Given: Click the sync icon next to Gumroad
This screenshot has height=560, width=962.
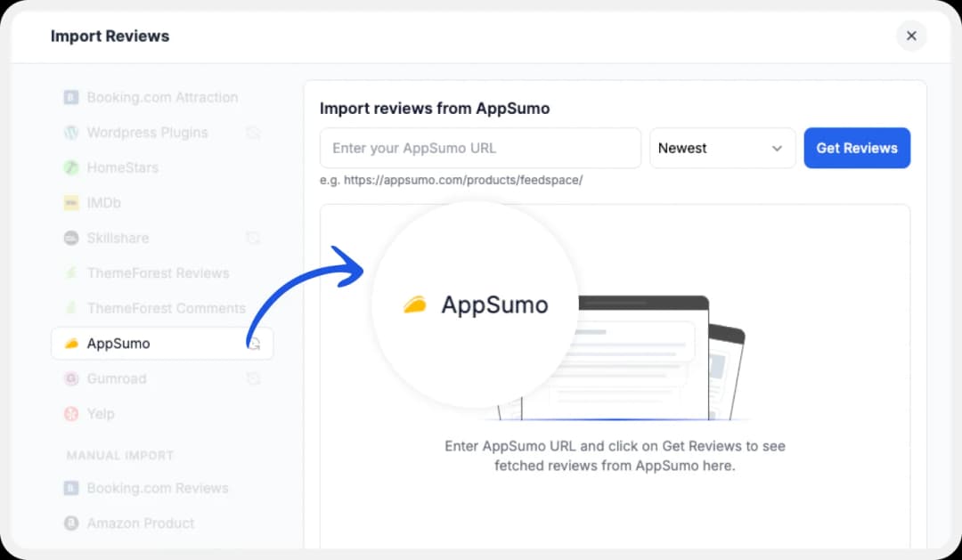Looking at the screenshot, I should pos(255,378).
